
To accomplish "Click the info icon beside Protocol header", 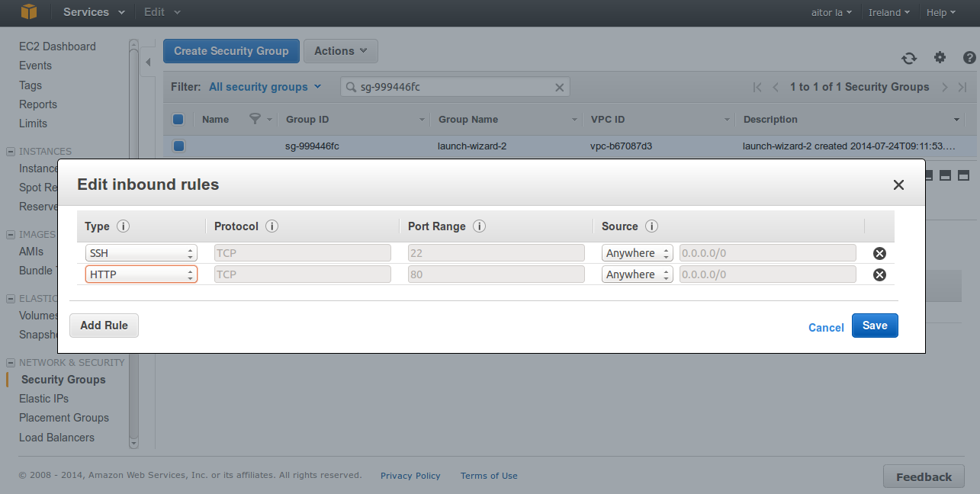I will coord(272,226).
